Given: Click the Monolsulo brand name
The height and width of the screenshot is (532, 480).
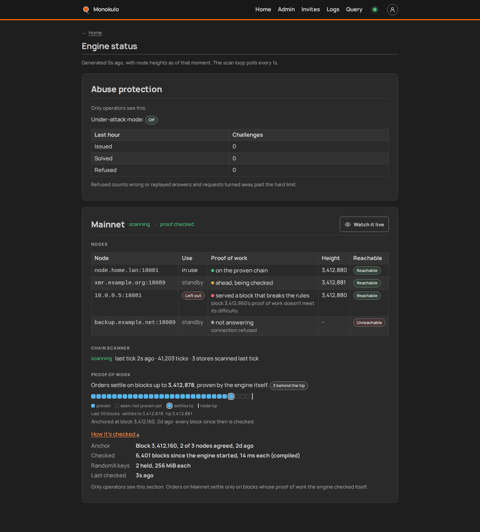Looking at the screenshot, I should click(x=106, y=10).
